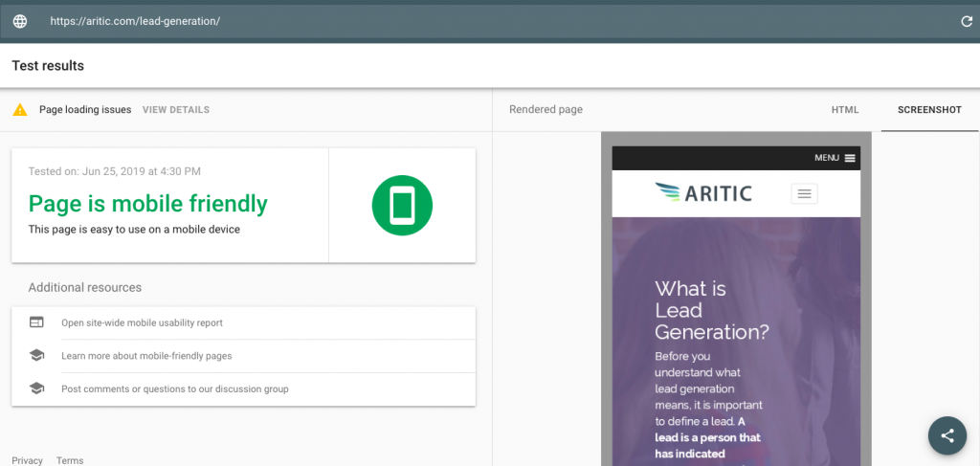Click the Aritic logo in rendered page

click(x=703, y=193)
